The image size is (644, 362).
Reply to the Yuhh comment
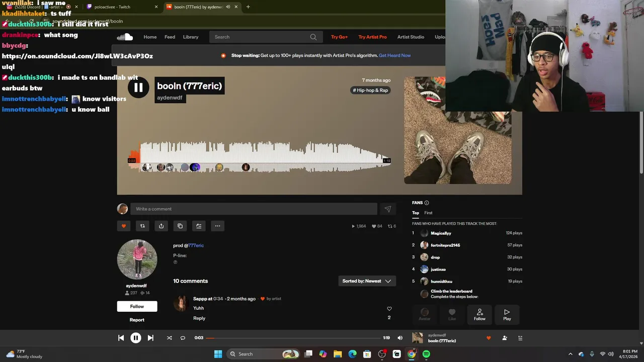(x=199, y=318)
